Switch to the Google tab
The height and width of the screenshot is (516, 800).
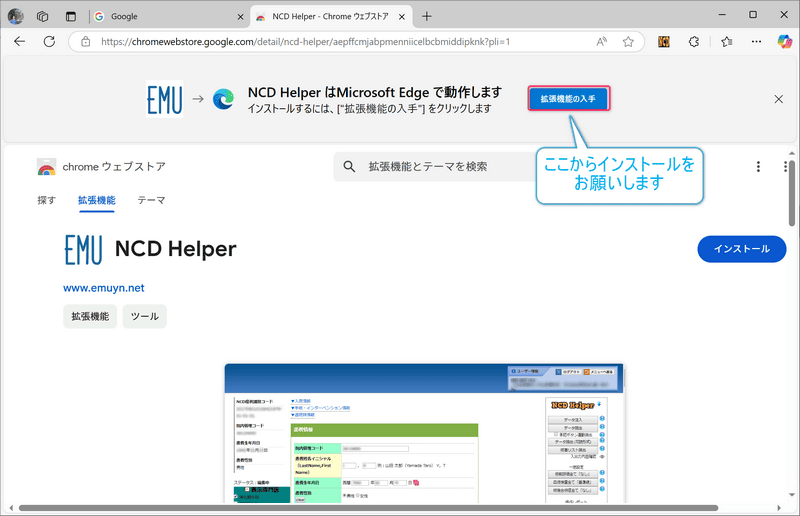(168, 16)
